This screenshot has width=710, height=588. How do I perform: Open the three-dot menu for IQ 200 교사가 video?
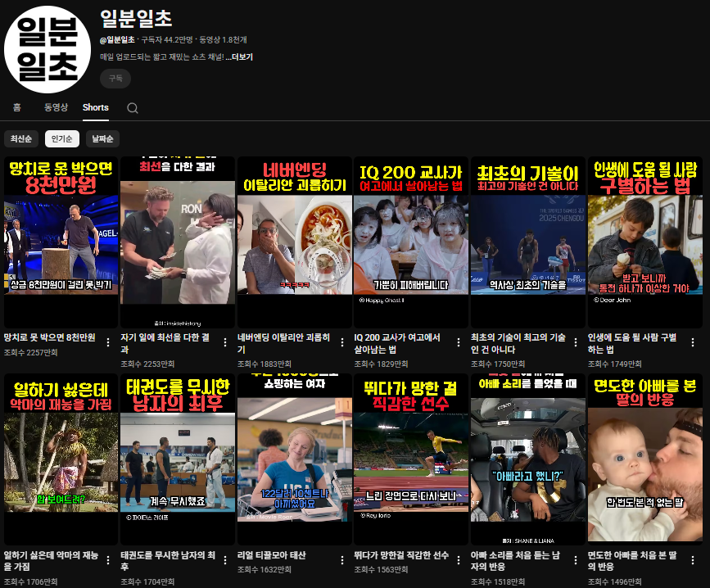pos(459,342)
